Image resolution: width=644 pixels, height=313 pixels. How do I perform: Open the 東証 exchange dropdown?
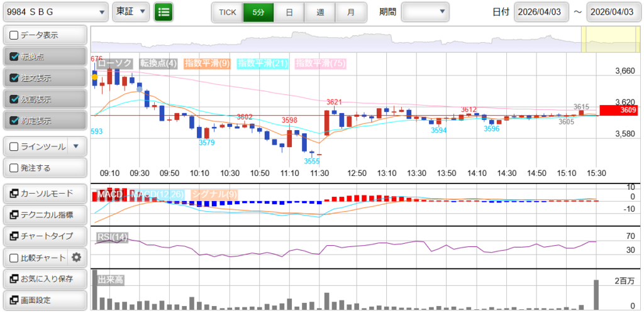(x=131, y=11)
